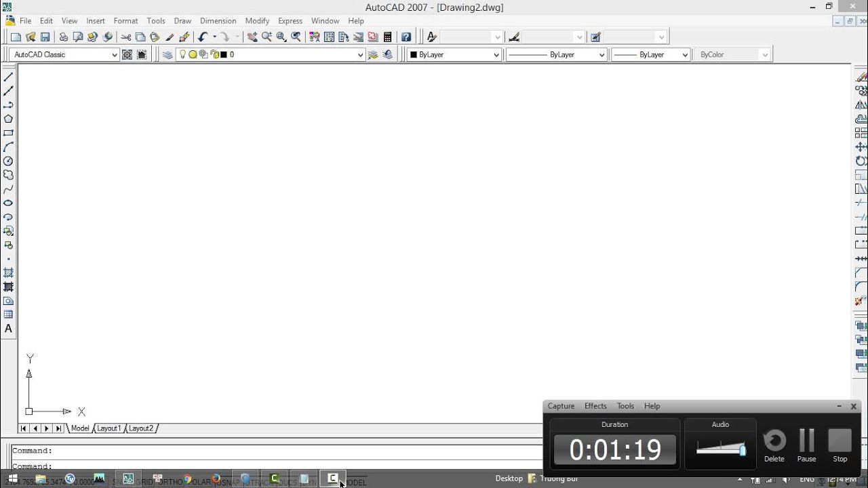Select the Hatch tool
This screenshot has width=868, height=488.
(x=8, y=272)
